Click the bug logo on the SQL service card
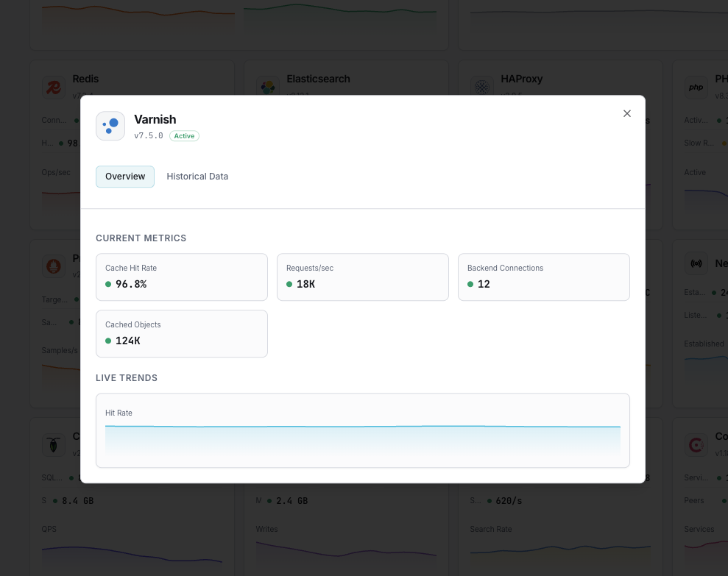The height and width of the screenshot is (576, 728). [54, 444]
